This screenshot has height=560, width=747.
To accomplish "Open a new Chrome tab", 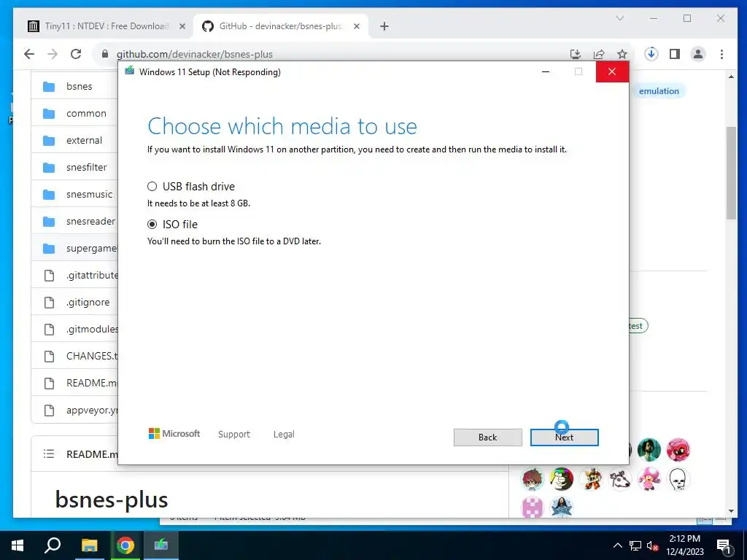I will pos(384,27).
